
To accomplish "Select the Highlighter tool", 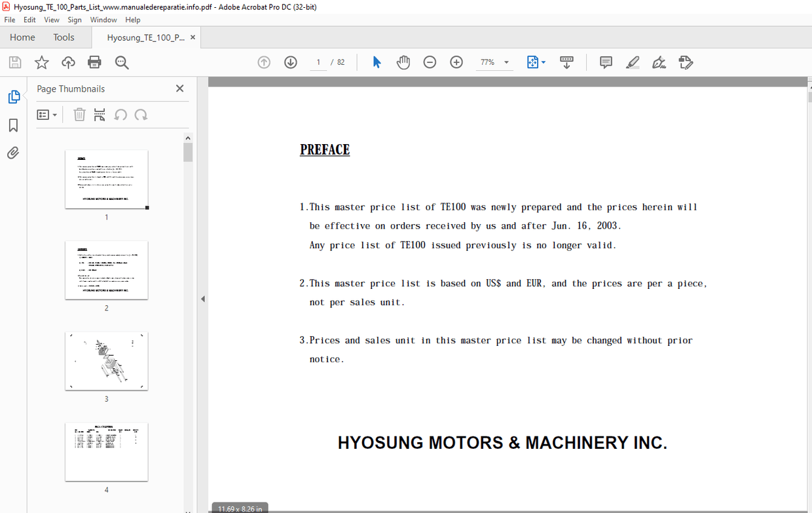I will click(x=633, y=62).
